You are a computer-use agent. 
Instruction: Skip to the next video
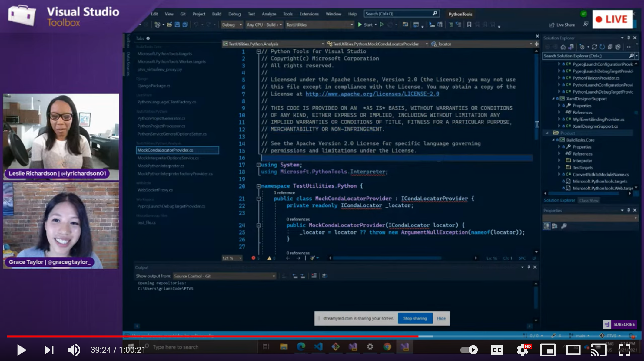click(49, 350)
